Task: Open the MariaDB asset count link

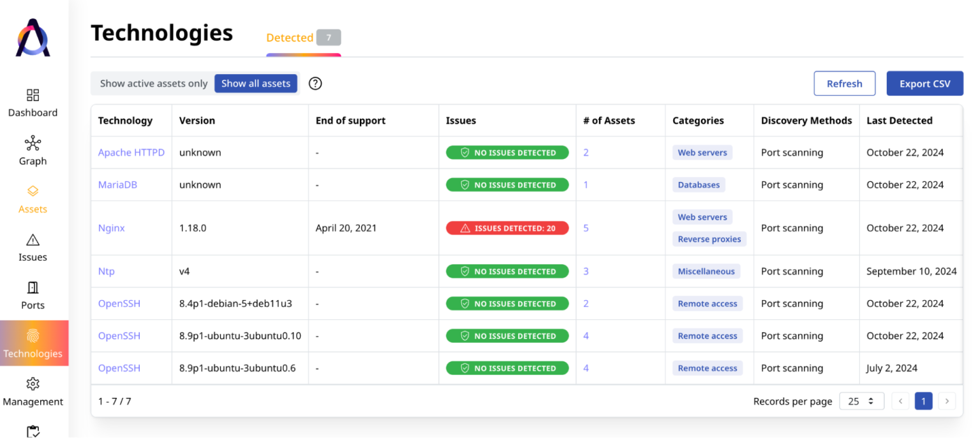Action: 586,185
